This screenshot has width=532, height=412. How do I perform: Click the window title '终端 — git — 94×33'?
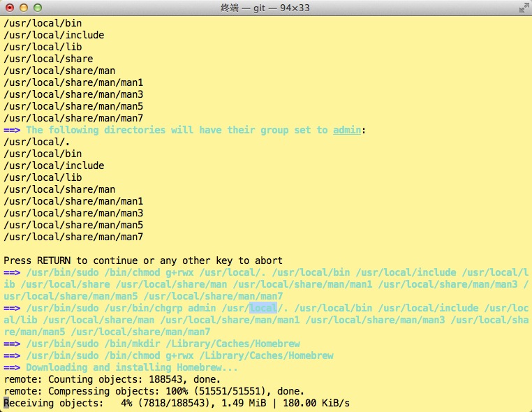(265, 8)
